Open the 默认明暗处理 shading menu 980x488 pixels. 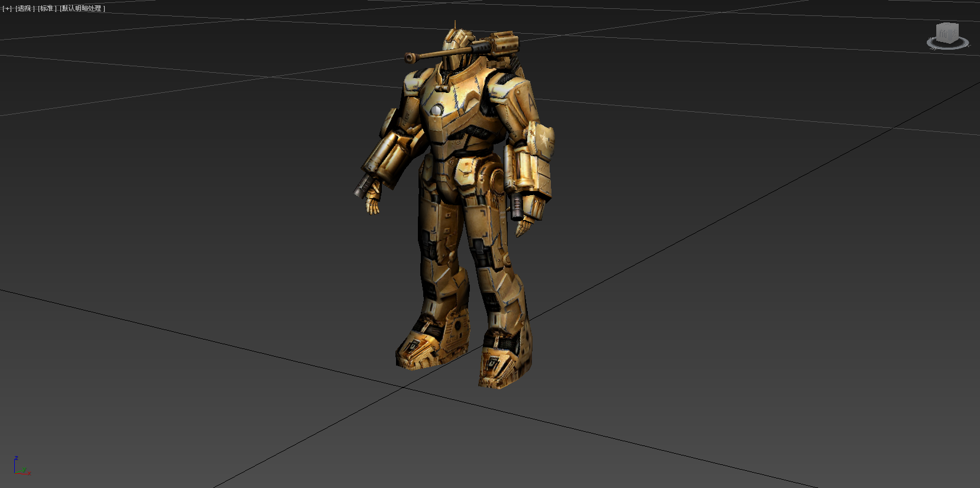click(x=82, y=8)
